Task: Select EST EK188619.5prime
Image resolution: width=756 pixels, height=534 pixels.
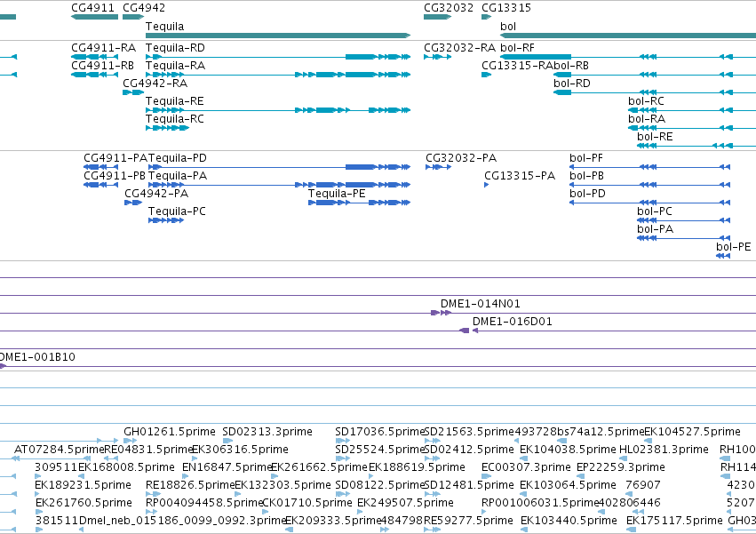Action: (371, 476)
